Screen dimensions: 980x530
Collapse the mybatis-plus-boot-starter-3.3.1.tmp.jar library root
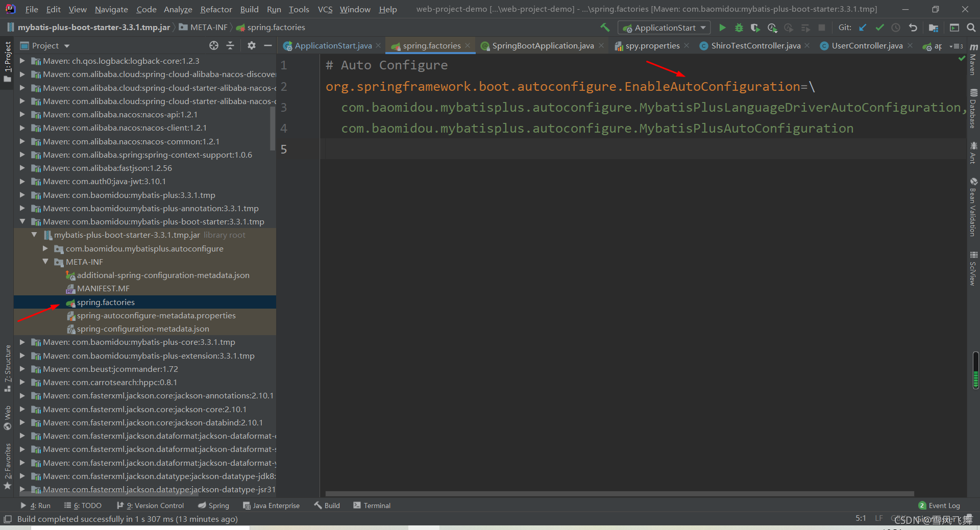[34, 235]
